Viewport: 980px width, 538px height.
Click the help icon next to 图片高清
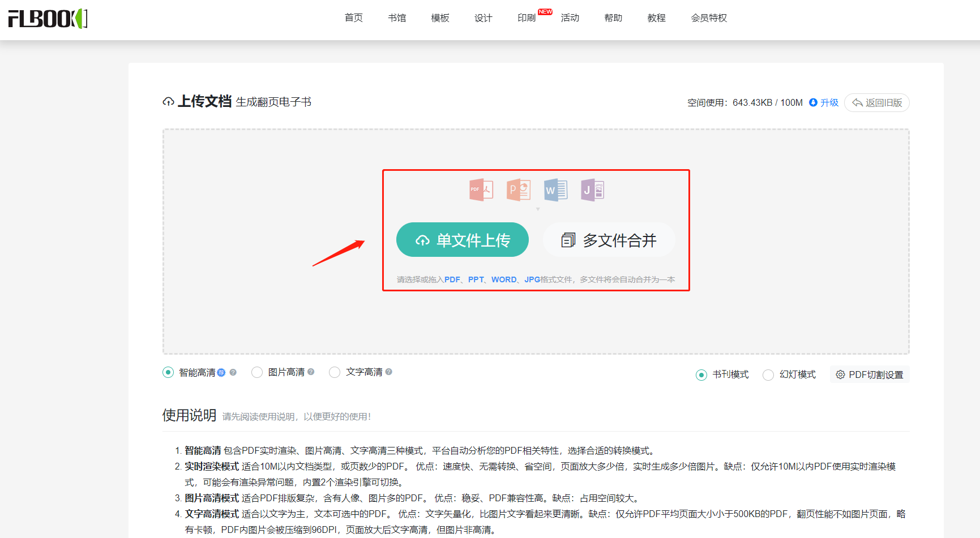click(x=311, y=372)
